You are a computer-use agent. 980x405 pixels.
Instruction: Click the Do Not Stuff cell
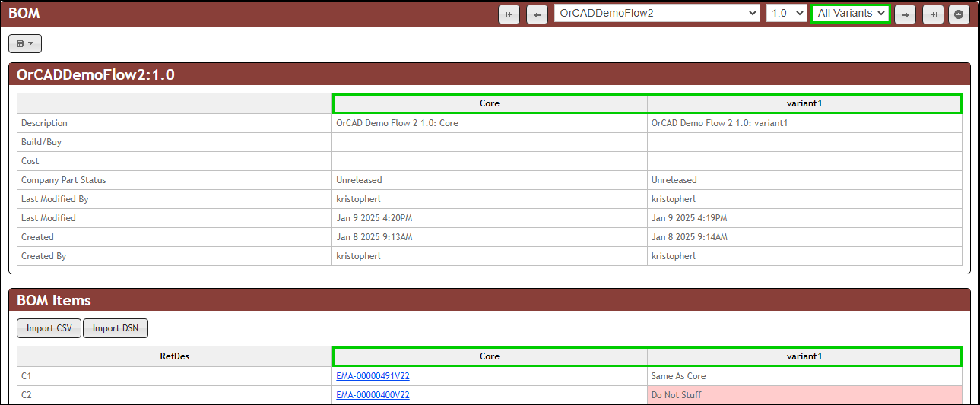point(804,395)
